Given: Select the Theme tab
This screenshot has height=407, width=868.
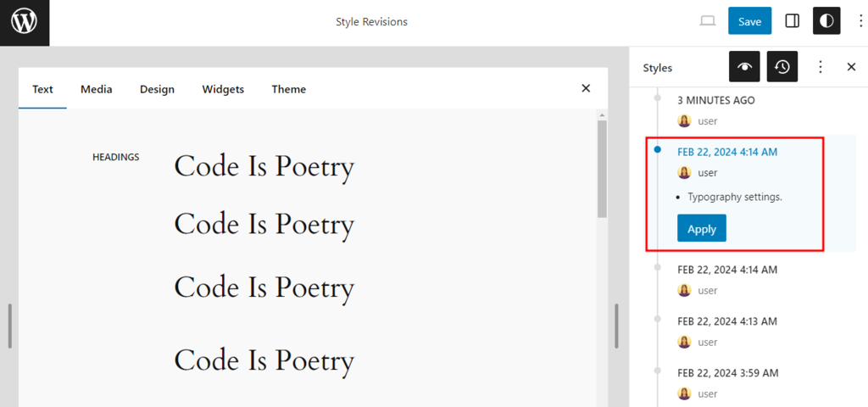Looking at the screenshot, I should pos(288,89).
